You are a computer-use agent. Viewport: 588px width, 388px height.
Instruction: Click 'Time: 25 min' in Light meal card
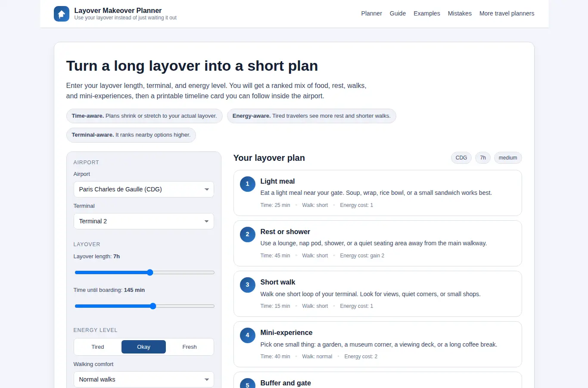coord(275,205)
